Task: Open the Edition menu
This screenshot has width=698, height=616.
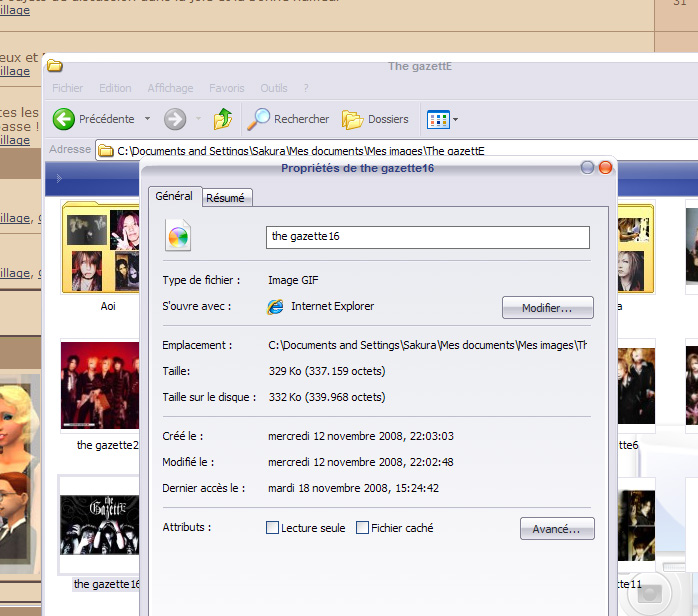Action: coord(115,88)
